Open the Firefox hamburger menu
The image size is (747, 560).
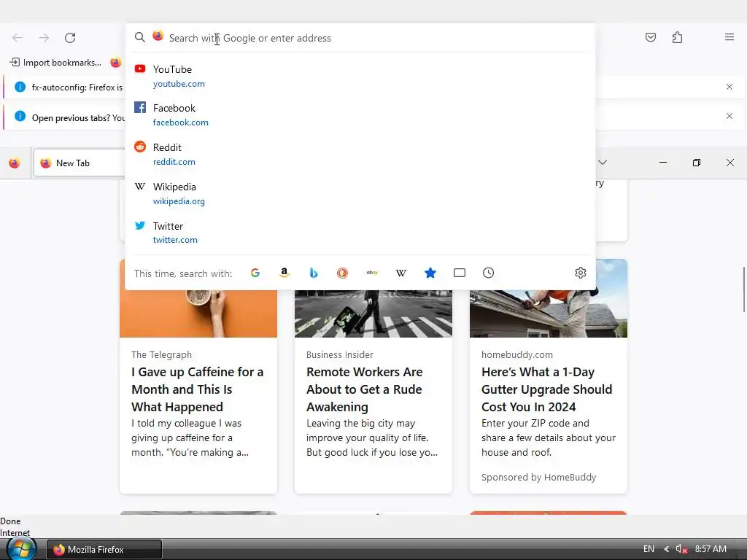[x=729, y=36]
